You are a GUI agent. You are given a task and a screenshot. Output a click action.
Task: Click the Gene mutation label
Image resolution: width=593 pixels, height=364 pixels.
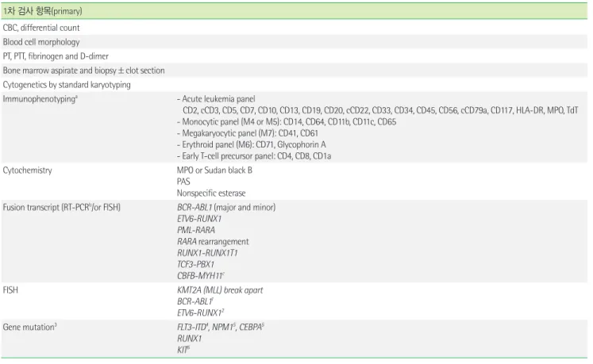30,327
